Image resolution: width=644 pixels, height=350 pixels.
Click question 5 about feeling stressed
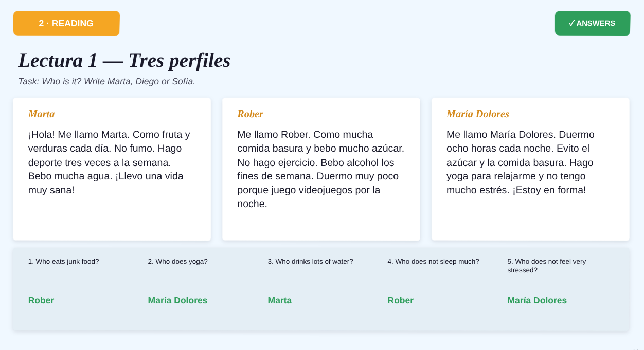pyautogui.click(x=547, y=265)
